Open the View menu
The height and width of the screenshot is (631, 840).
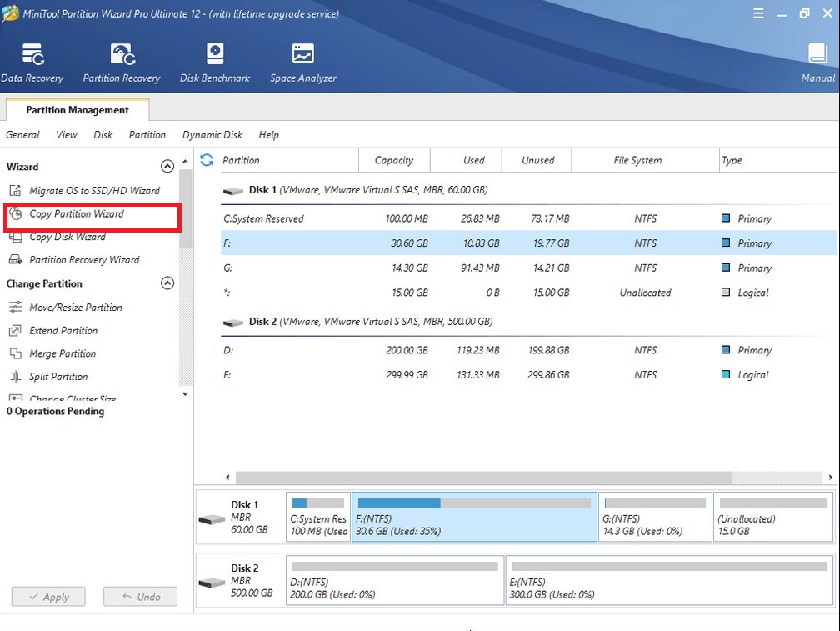click(67, 135)
